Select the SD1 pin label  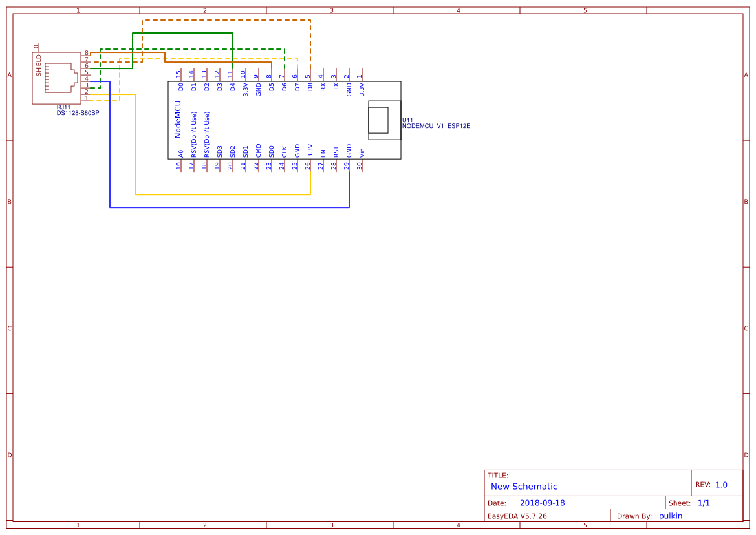pyautogui.click(x=245, y=152)
